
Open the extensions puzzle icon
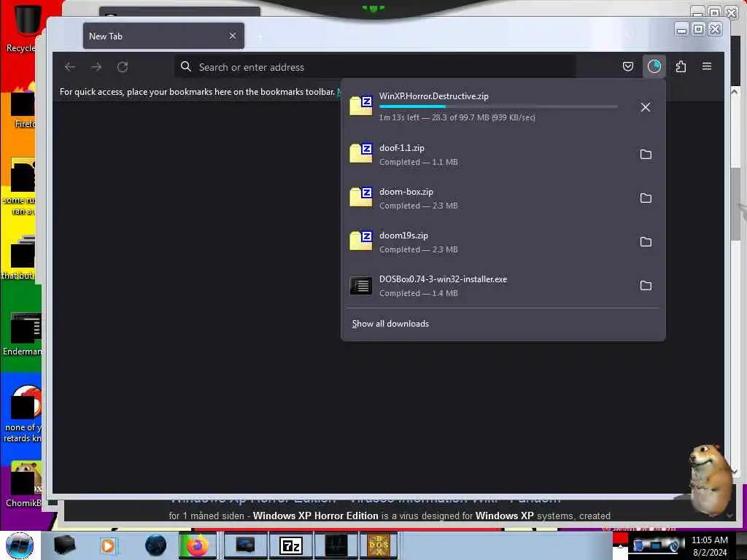tap(681, 66)
